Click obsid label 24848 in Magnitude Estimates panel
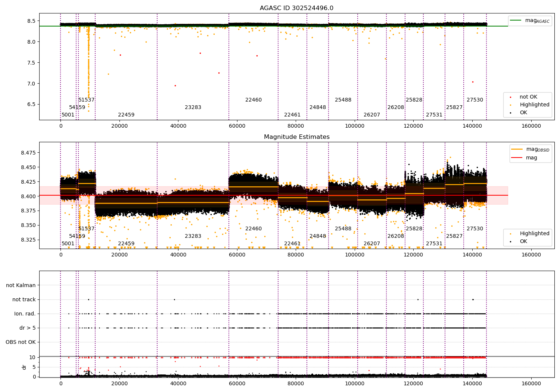 (318, 236)
